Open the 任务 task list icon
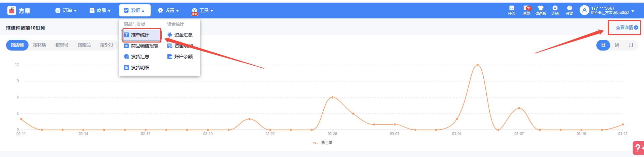644x157 pixels. pos(512,8)
